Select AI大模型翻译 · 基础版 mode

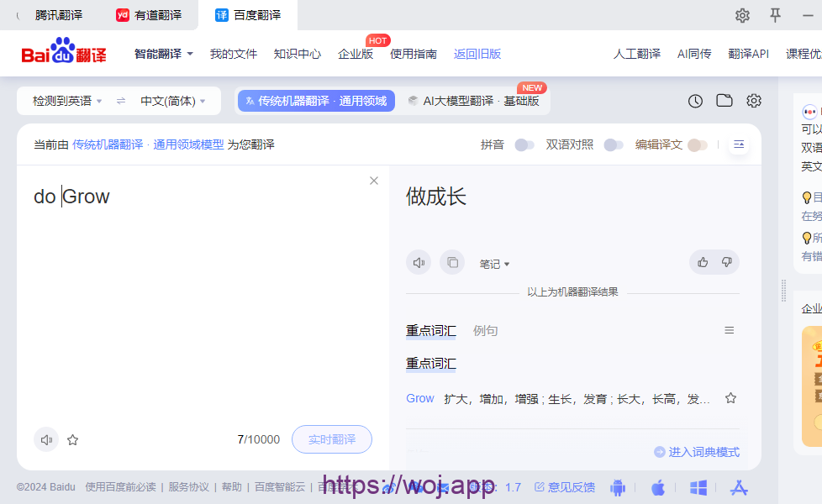474,101
